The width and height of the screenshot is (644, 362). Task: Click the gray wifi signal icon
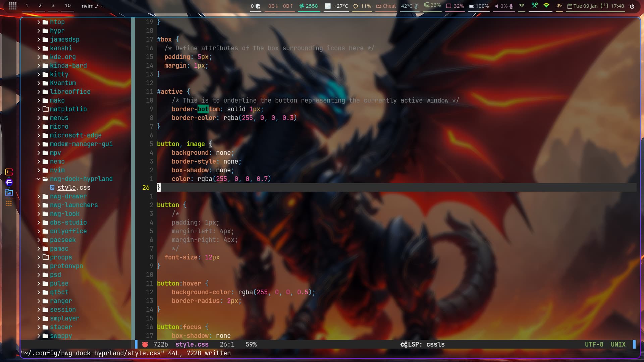tap(522, 6)
